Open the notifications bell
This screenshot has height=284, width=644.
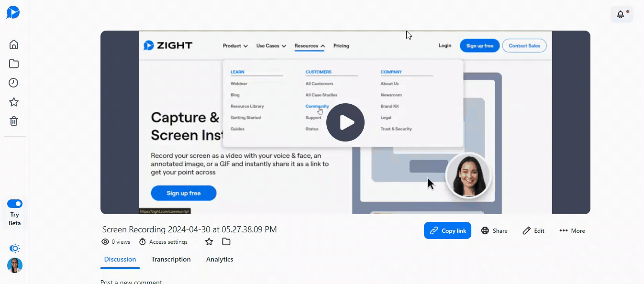(x=621, y=14)
